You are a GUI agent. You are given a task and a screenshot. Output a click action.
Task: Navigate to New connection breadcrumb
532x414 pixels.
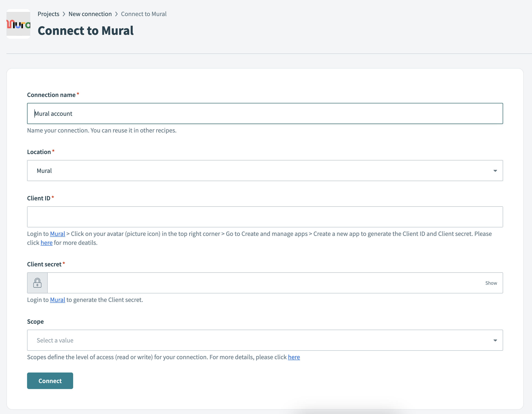coord(90,14)
